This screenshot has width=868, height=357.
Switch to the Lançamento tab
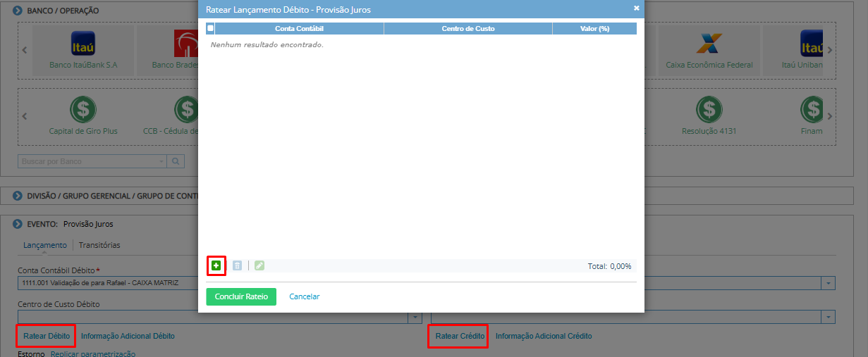(x=45, y=245)
